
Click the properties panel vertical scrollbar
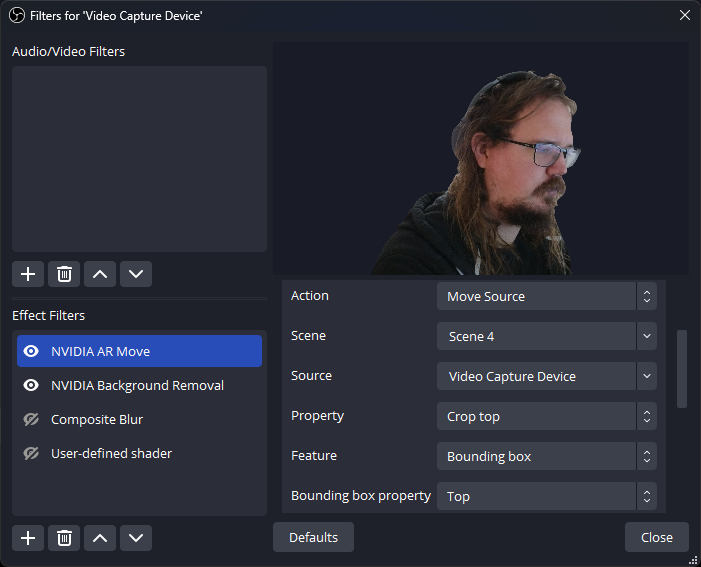682,369
